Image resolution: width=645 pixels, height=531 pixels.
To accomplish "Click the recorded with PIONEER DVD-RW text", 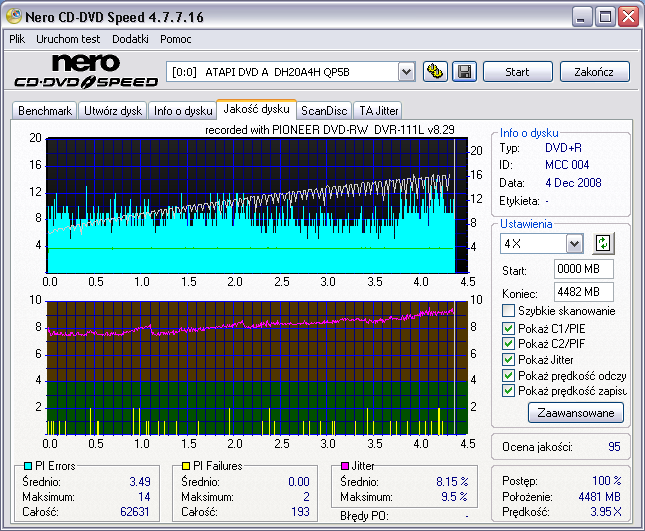I will click(329, 130).
